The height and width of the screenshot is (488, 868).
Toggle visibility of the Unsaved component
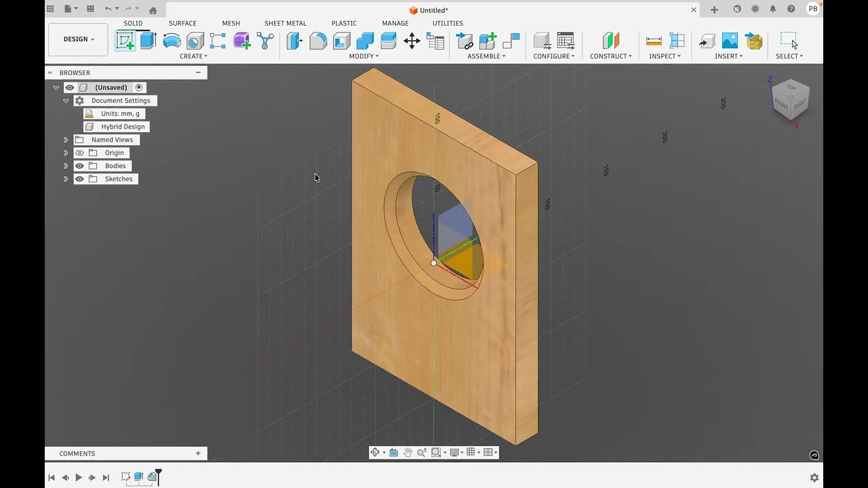pos(69,87)
